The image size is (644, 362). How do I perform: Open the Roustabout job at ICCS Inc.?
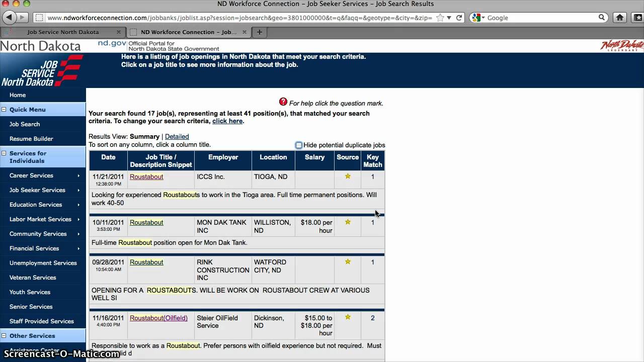pos(146,176)
